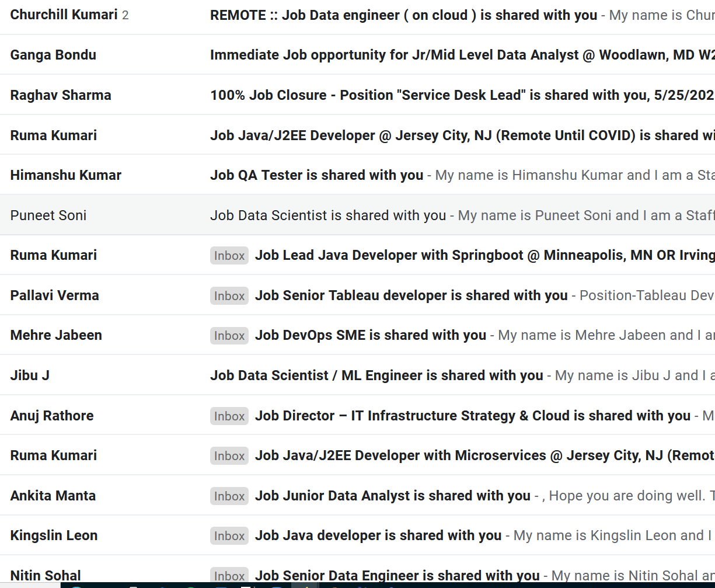Viewport: 715px width, 588px height.
Task: Open the Job QA Tester email
Action: click(357, 175)
